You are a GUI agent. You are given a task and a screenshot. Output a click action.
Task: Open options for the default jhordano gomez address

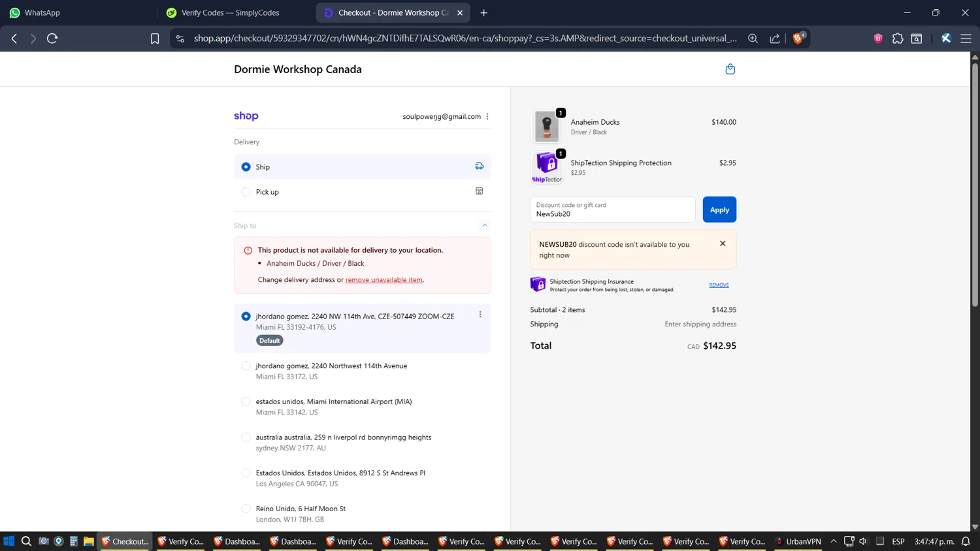(x=480, y=315)
